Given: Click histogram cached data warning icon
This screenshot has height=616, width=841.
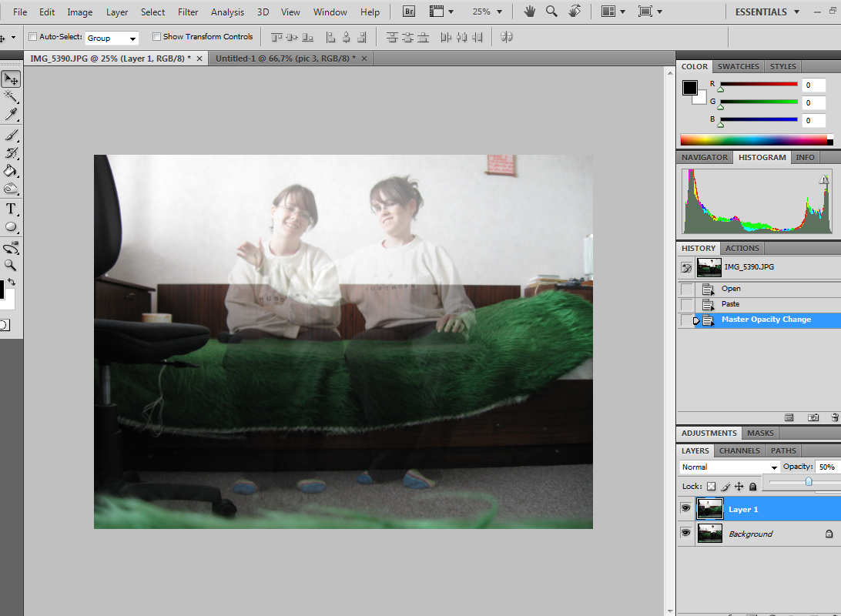Looking at the screenshot, I should click(x=824, y=179).
